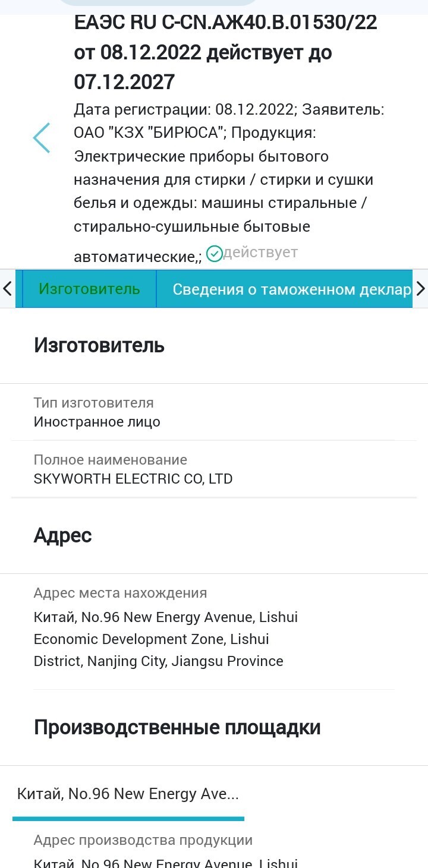Image resolution: width=428 pixels, height=868 pixels.
Task: Select the Иностранное лицо value
Action: pos(97,422)
